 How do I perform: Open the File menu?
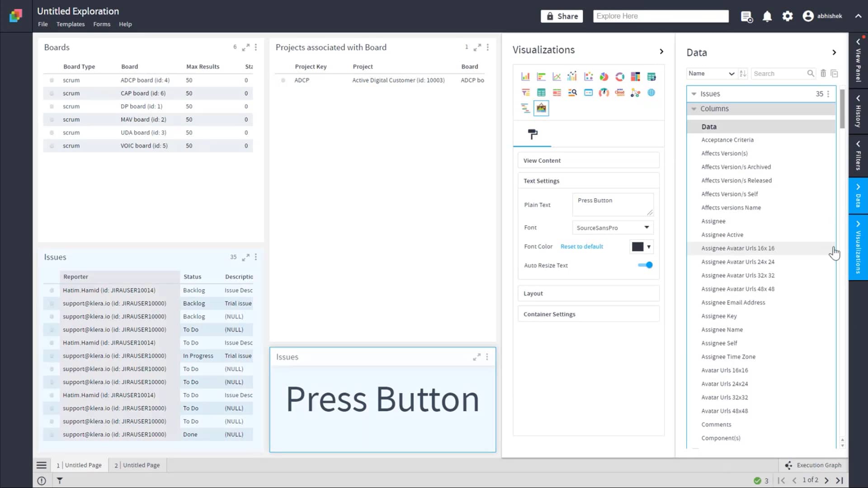(x=43, y=24)
